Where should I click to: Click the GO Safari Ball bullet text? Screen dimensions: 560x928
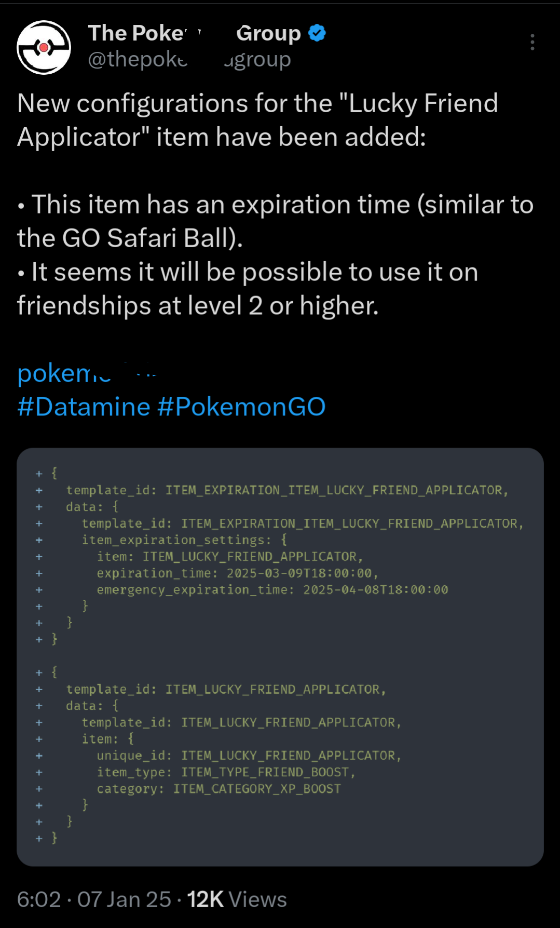275,221
